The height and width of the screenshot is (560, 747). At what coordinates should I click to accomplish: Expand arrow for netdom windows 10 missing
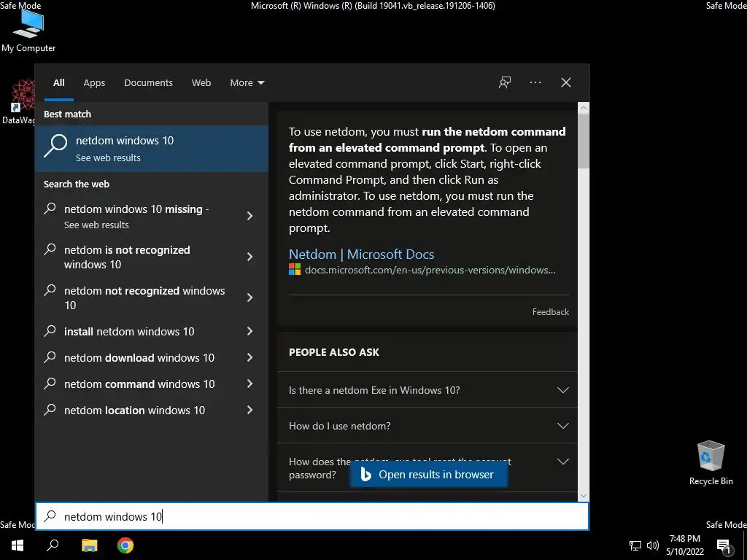(249, 216)
